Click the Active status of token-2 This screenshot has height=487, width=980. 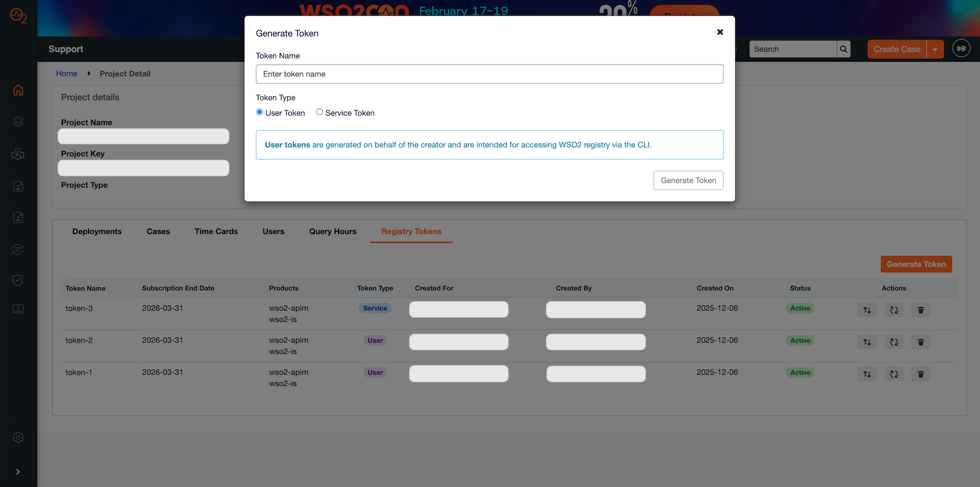pos(800,341)
